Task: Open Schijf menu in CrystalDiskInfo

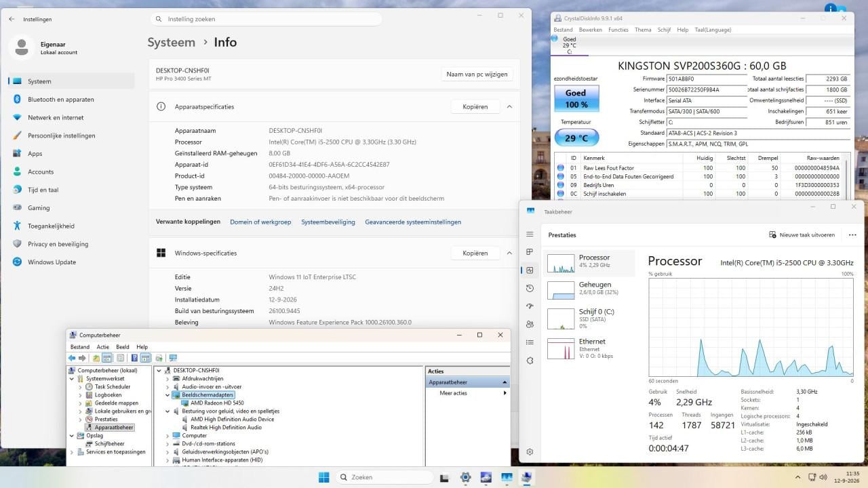Action: coord(664,30)
